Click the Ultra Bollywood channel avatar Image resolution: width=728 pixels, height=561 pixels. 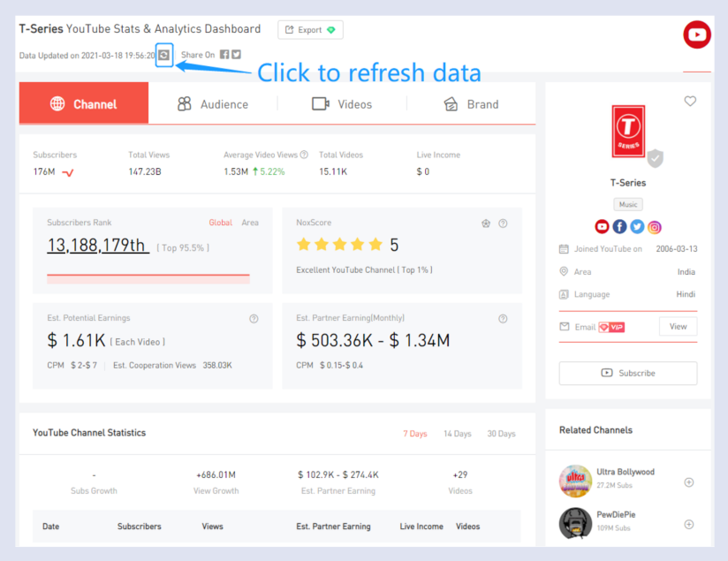pos(575,481)
